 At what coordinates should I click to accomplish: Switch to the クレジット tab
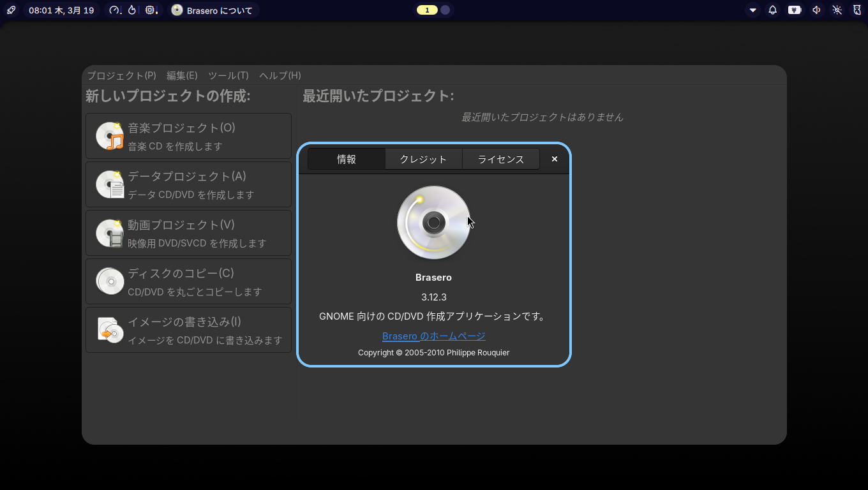click(x=424, y=159)
